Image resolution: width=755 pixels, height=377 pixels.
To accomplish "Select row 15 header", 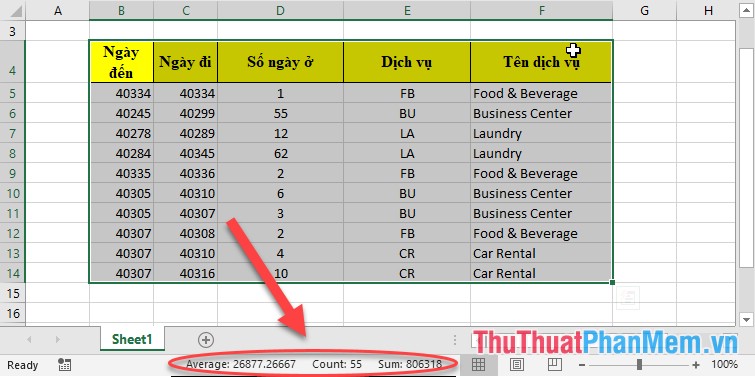I will point(13,293).
